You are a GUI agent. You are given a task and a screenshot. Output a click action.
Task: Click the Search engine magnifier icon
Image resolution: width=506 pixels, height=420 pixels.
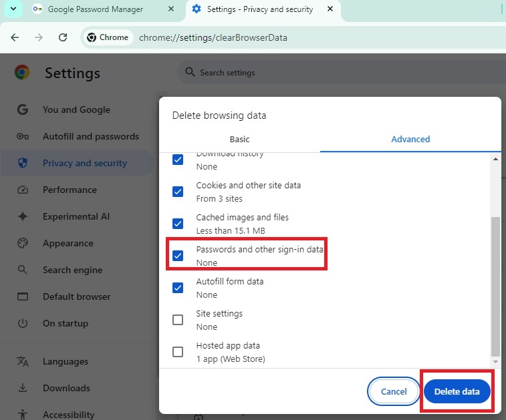coord(22,270)
